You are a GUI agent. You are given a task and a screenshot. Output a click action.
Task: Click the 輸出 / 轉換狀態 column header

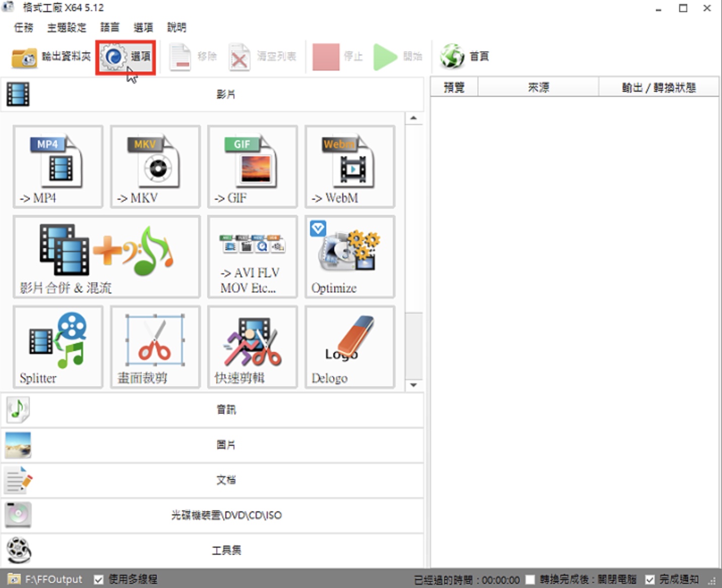[x=658, y=87]
